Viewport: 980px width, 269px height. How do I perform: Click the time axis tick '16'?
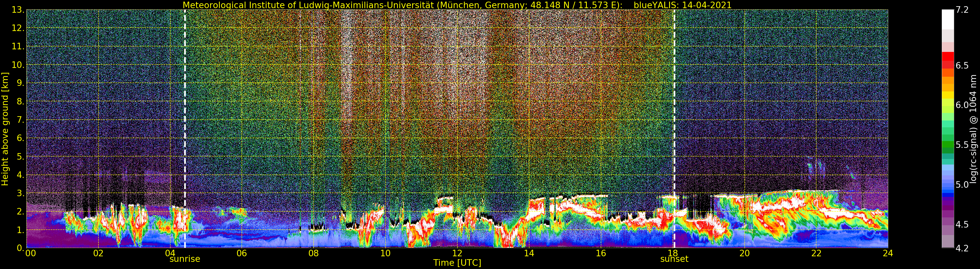pos(601,253)
